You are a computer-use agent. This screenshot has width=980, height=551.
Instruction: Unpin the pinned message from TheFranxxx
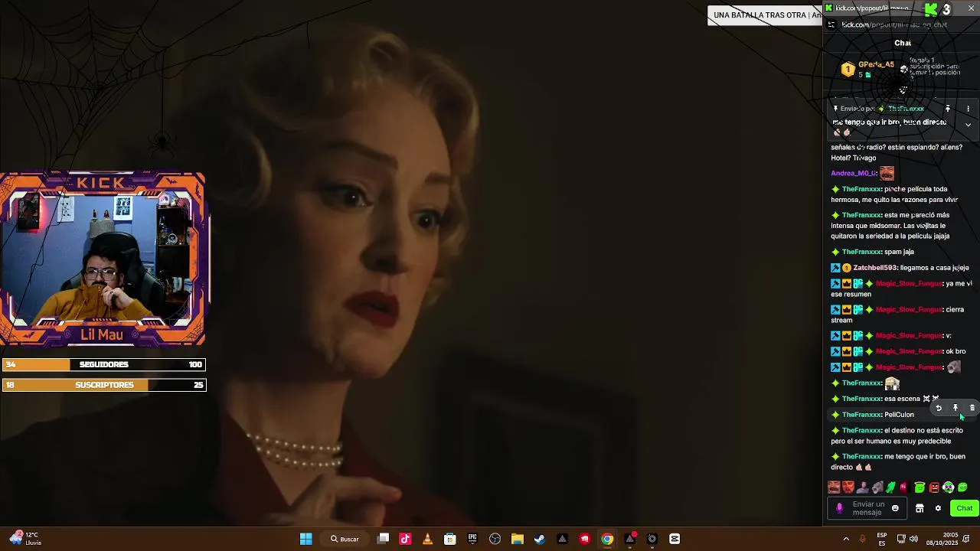click(x=948, y=109)
